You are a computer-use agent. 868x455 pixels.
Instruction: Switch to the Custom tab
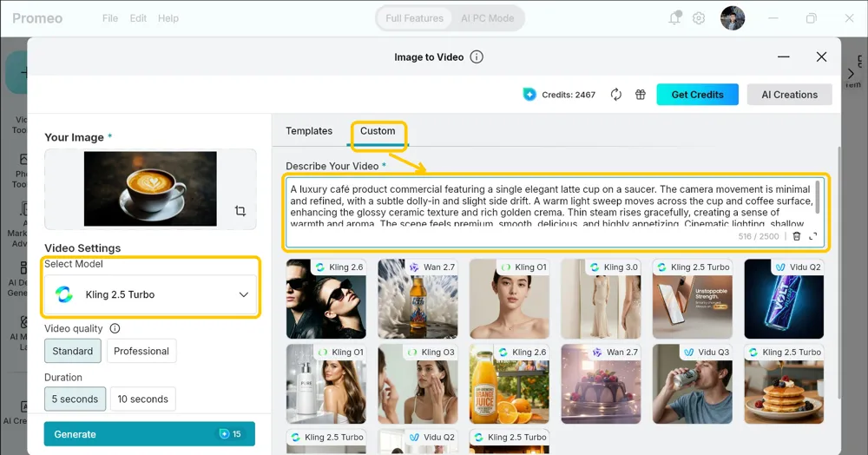click(378, 131)
